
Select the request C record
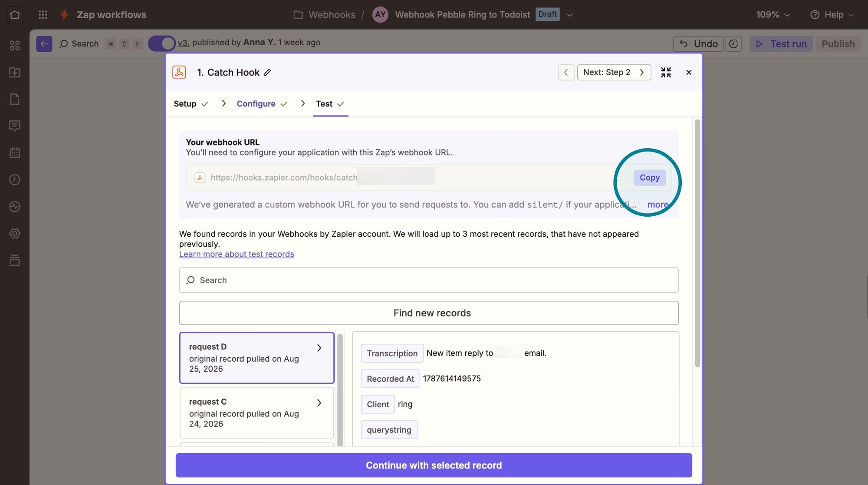point(256,413)
